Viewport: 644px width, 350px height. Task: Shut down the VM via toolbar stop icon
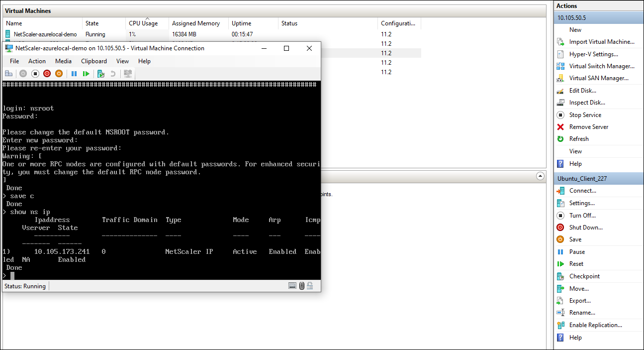click(x=35, y=73)
